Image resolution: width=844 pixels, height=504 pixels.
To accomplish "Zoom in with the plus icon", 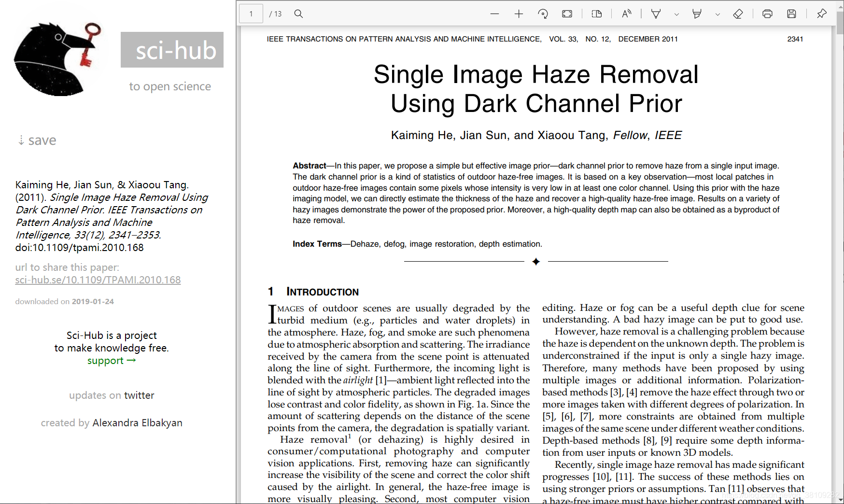I will point(519,14).
